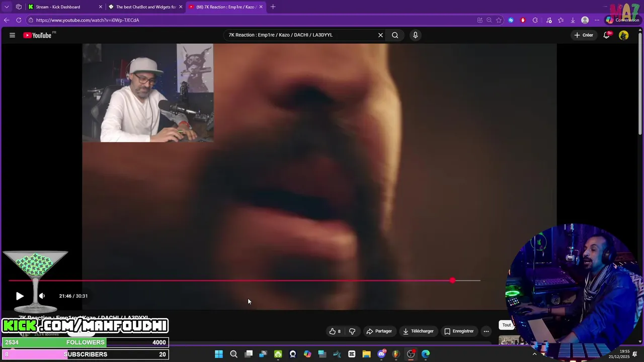Clear the YouTube search box text
The height and width of the screenshot is (362, 644).
380,35
